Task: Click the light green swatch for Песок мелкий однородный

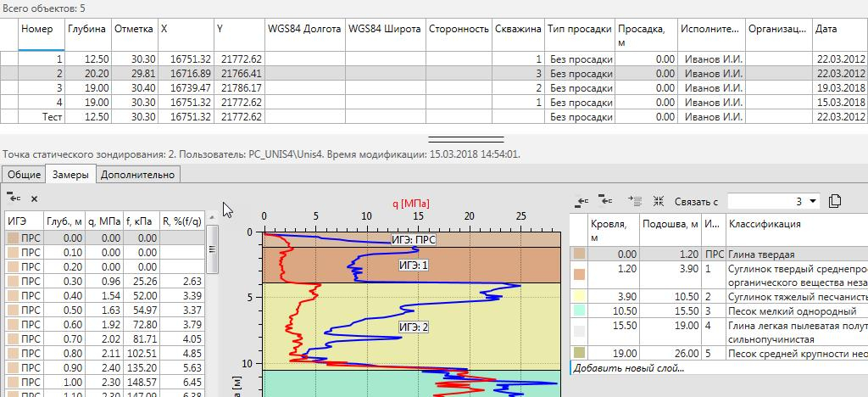Action: pos(579,311)
